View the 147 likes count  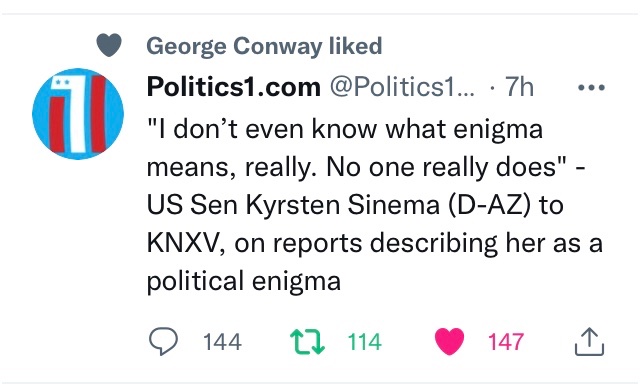coord(506,342)
